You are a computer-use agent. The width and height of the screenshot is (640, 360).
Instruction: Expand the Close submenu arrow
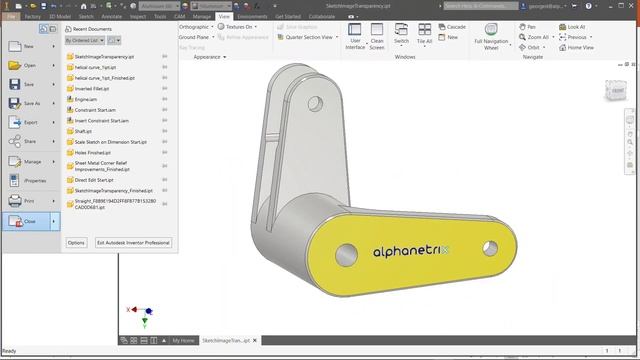55,221
